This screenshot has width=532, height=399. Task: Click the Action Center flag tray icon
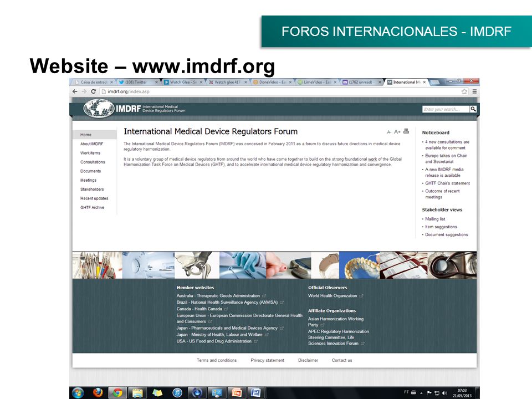(429, 393)
